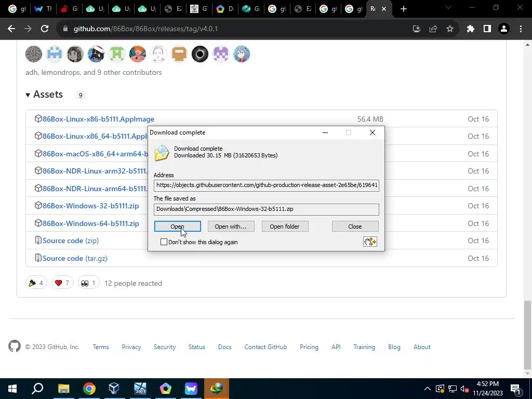Image resolution: width=532 pixels, height=399 pixels.
Task: Click the party popper reaction with 4
Action: coord(36,283)
